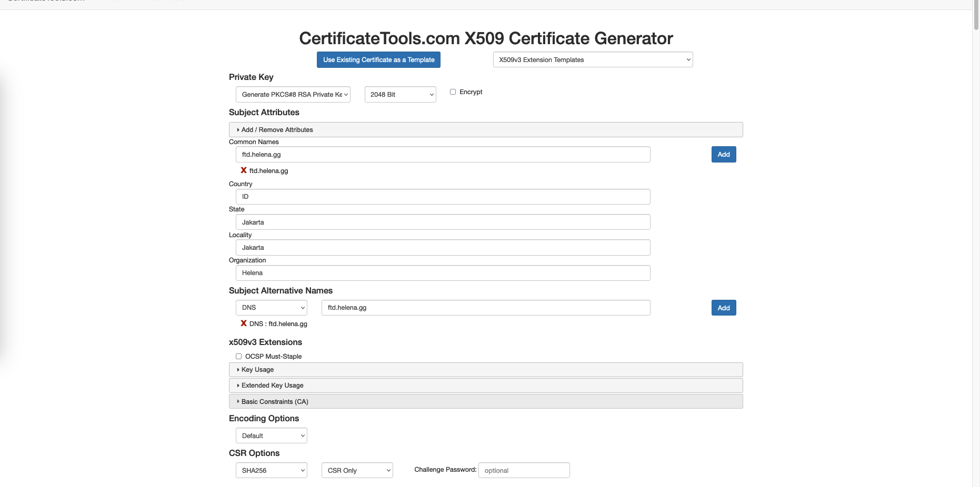Open the SHA256 hash algorithm dropdown
This screenshot has height=487, width=980.
[x=271, y=471]
